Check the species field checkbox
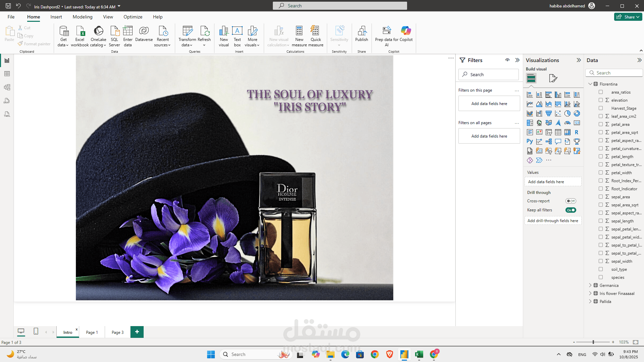This screenshot has width=644, height=362. pyautogui.click(x=601, y=277)
